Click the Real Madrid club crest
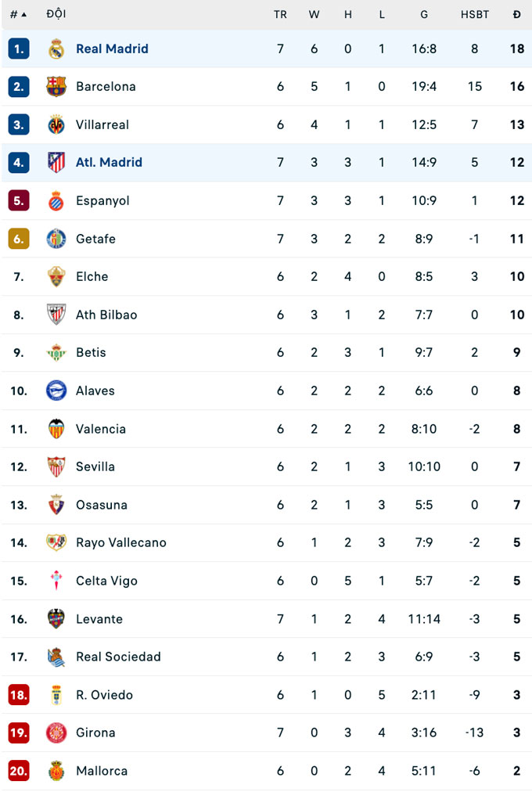The width and height of the screenshot is (532, 792). click(x=56, y=49)
